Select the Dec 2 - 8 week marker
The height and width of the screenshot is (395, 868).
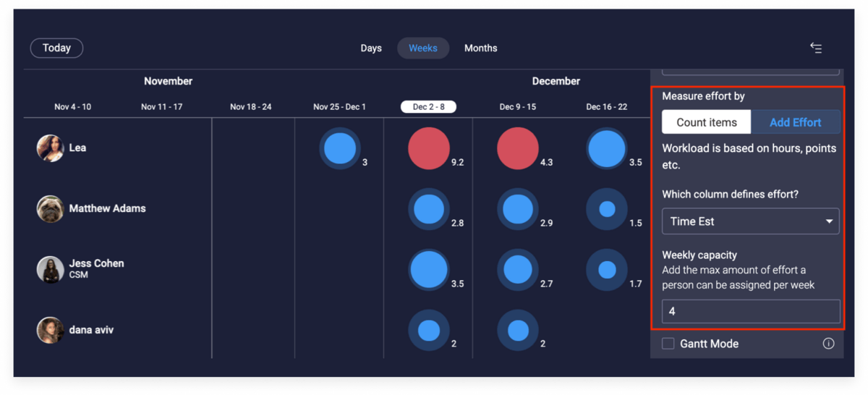[428, 107]
